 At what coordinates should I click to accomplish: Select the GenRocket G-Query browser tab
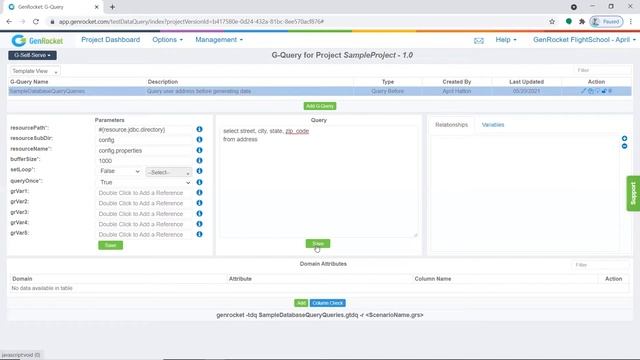53,7
